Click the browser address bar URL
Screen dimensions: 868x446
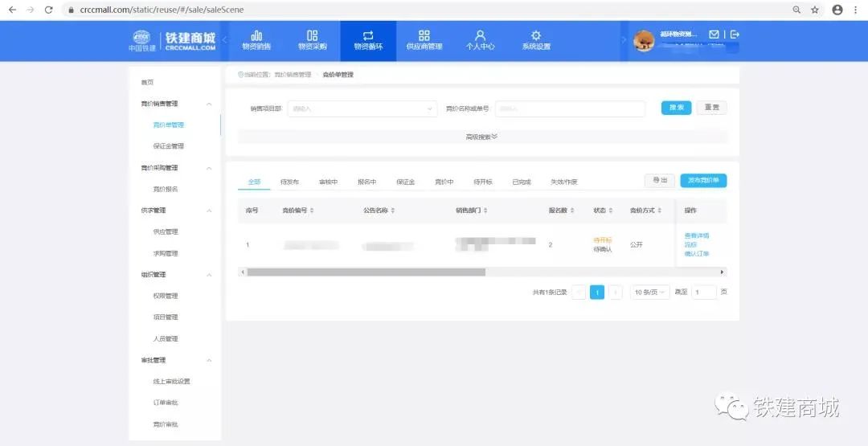161,10
